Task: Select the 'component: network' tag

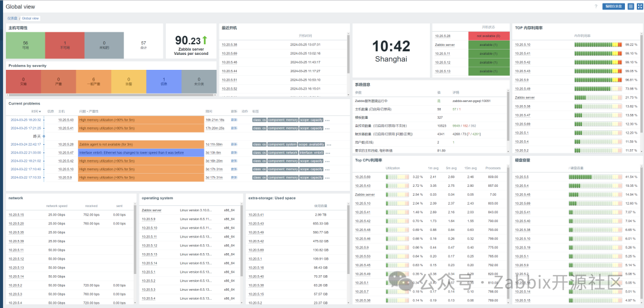Action: [283, 153]
